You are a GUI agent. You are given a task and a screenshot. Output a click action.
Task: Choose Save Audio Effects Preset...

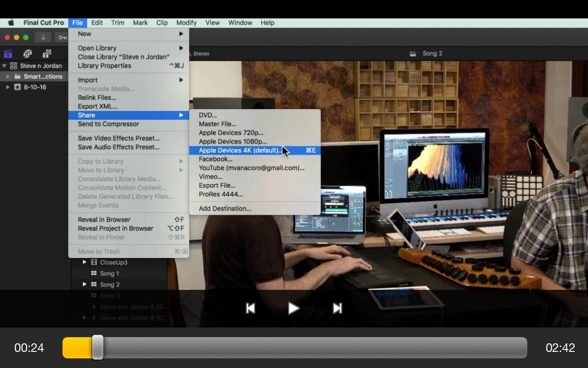(x=129, y=147)
